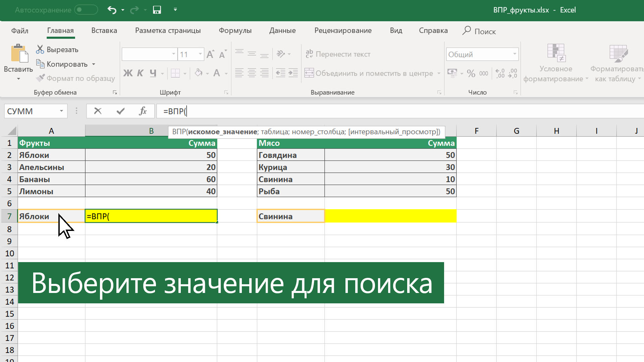Click the increase indent icon
This screenshot has height=362, width=644.
293,73
